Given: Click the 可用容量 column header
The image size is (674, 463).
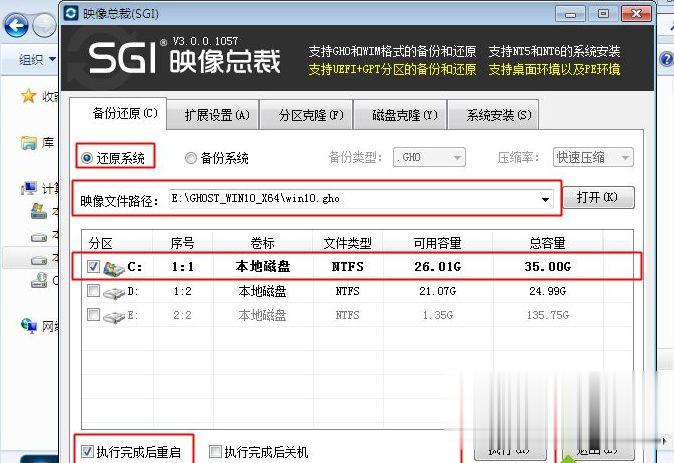Looking at the screenshot, I should coord(437,243).
